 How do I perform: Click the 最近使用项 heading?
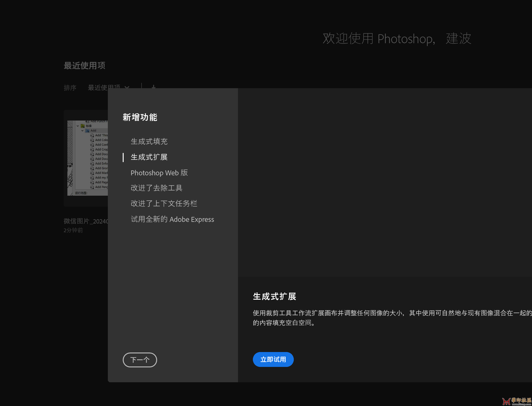[84, 65]
